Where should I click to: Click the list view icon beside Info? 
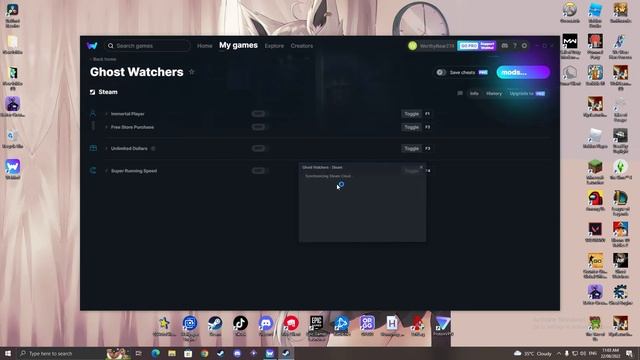[460, 93]
